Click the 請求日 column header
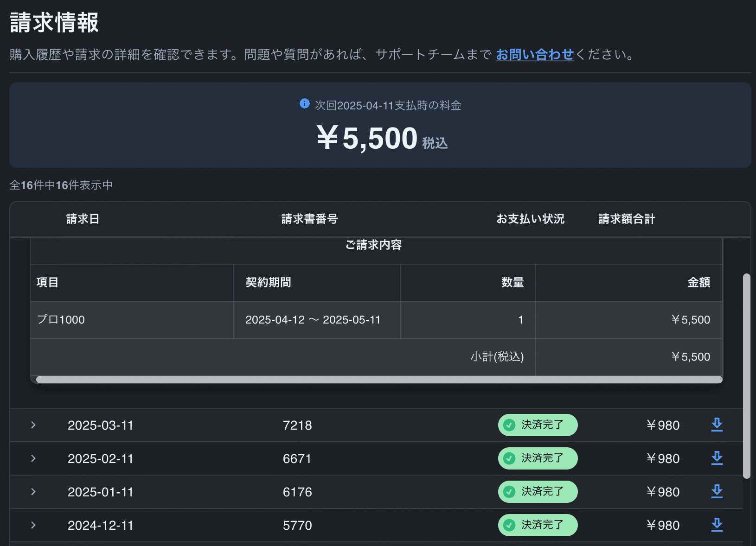Viewport: 756px width, 546px height. (83, 219)
